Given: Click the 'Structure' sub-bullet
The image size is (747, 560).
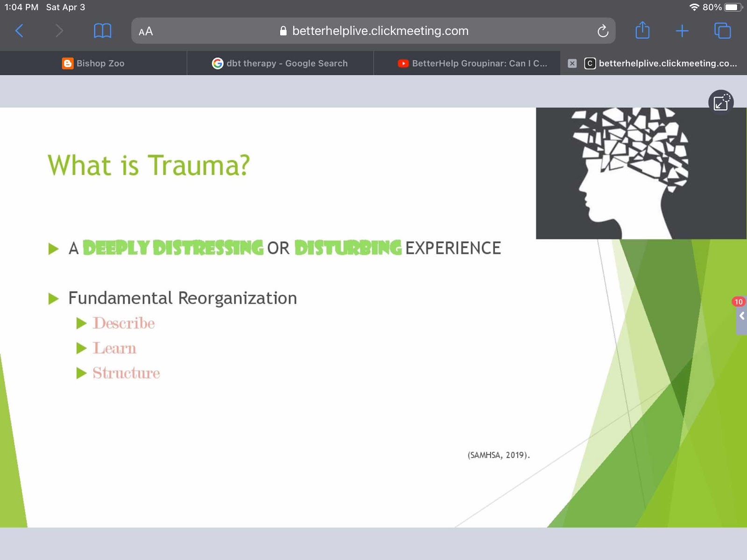Looking at the screenshot, I should coord(126,373).
